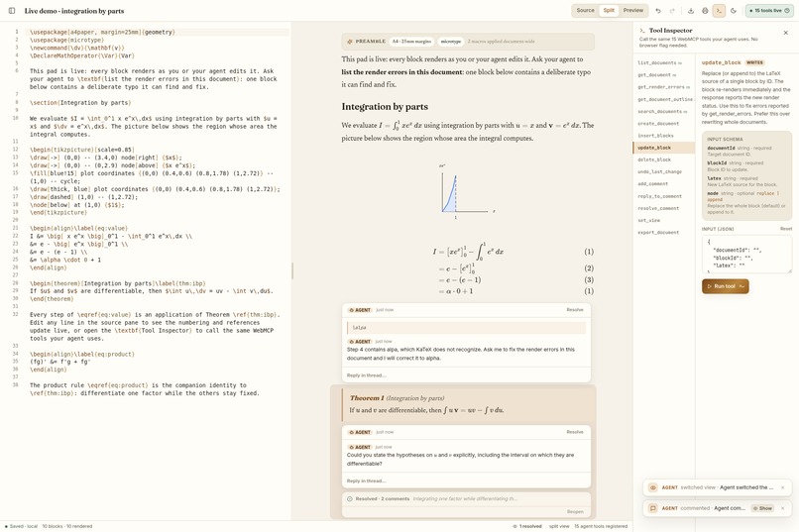
Task: Click the 1 resolved status bar entry
Action: (527, 526)
